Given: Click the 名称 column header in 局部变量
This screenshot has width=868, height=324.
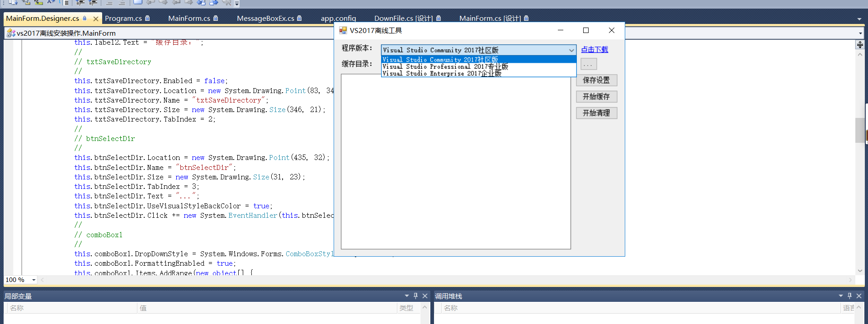Looking at the screenshot, I should (x=71, y=308).
